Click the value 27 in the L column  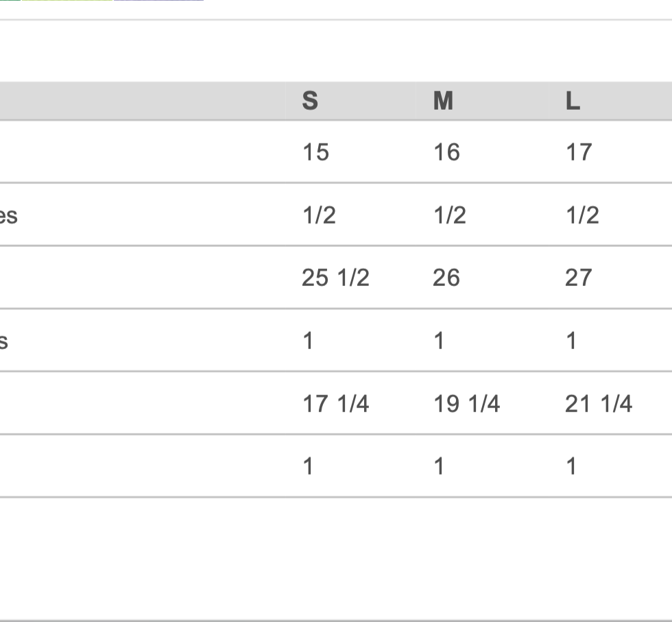(579, 277)
